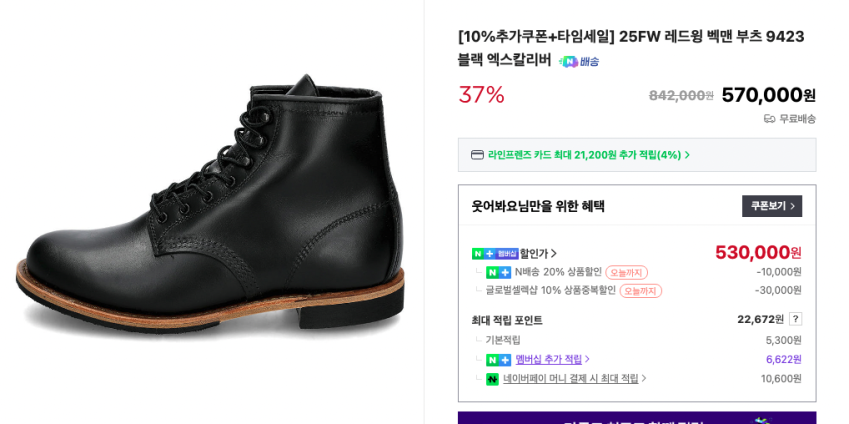This screenshot has width=849, height=424.
Task: Expand the 할인가 discount price chevron
Action: tap(554, 254)
